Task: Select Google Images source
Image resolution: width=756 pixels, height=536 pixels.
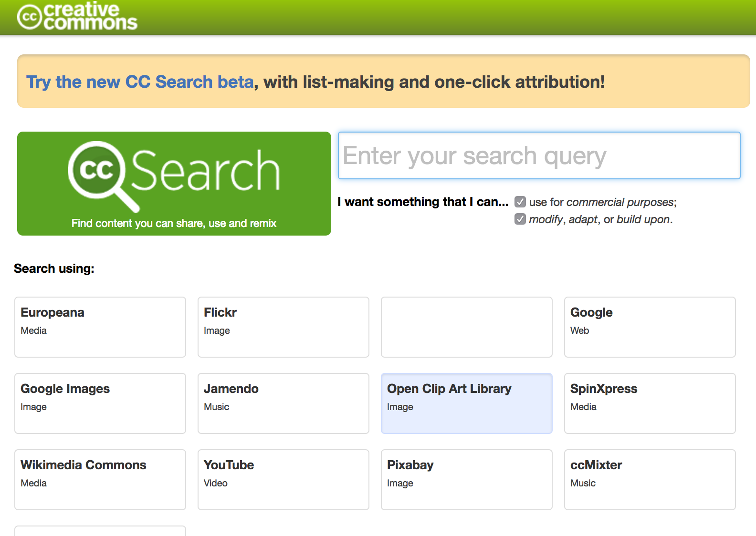Action: (100, 403)
